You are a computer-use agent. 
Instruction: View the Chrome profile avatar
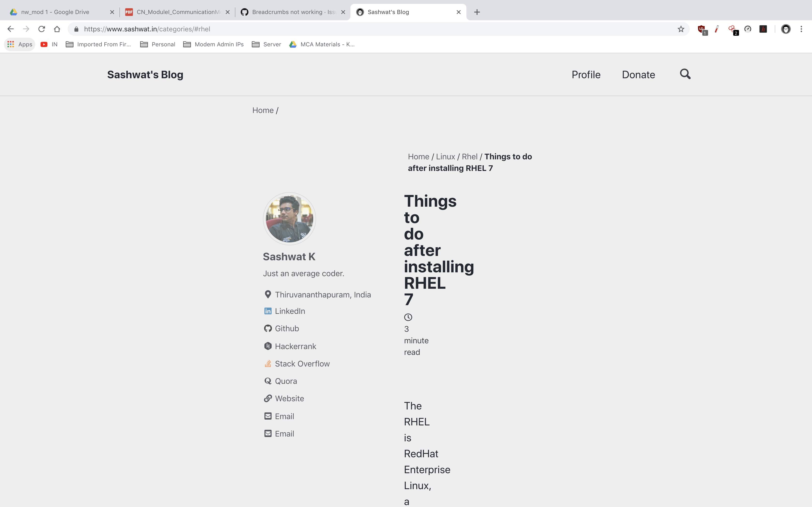point(786,29)
